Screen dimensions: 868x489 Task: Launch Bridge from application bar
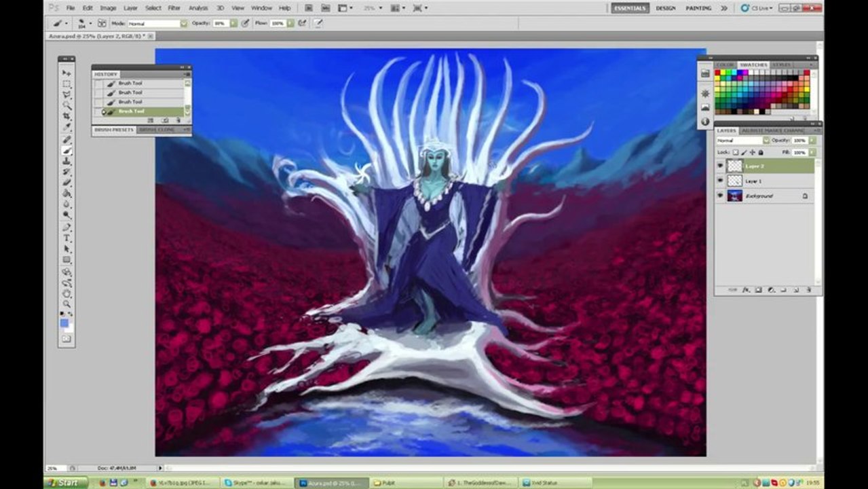pos(309,8)
